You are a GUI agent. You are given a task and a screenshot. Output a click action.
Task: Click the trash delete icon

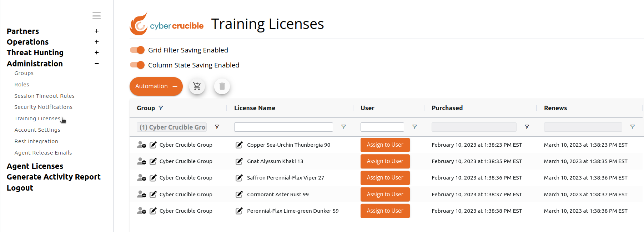(x=222, y=86)
